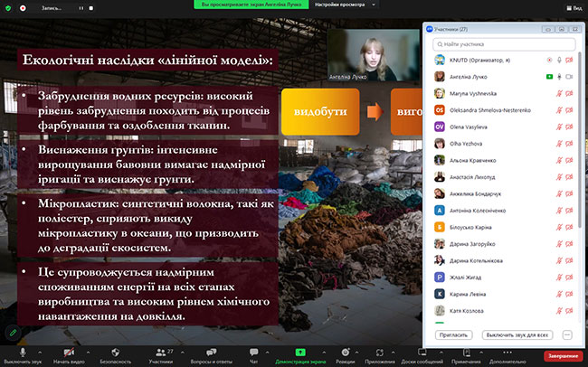Click the Find participant search field

(x=503, y=43)
